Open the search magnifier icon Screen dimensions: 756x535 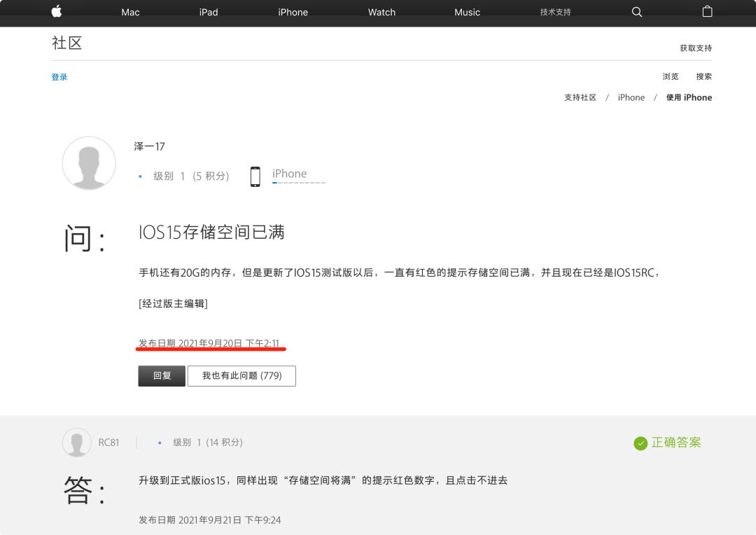point(636,12)
